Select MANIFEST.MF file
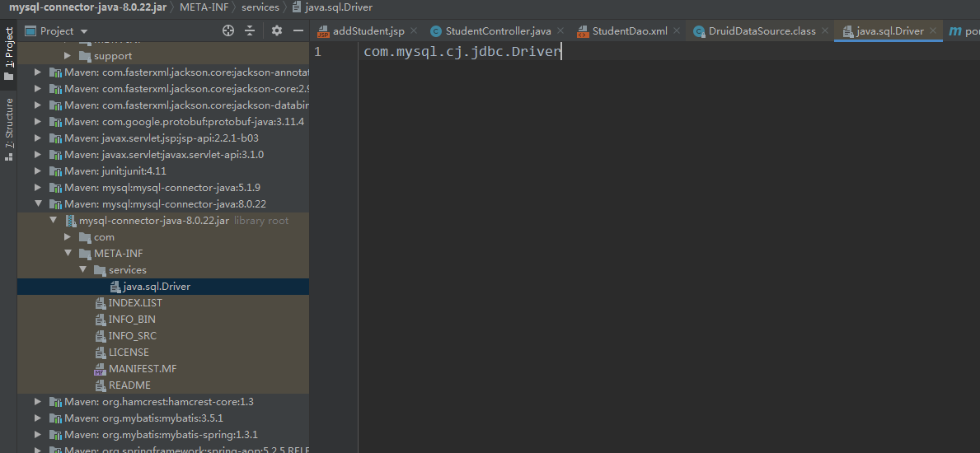This screenshot has height=453, width=980. (x=143, y=369)
